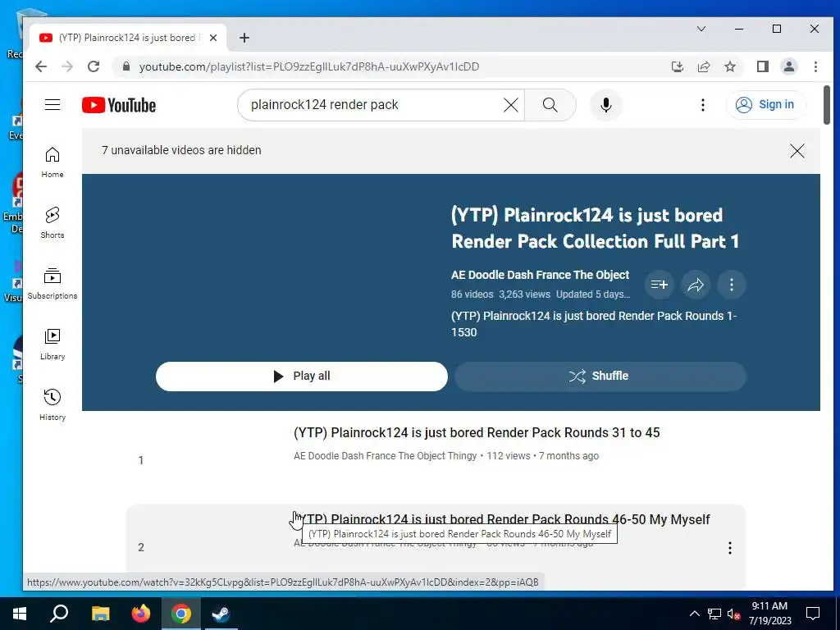Open Subscriptions in sidebar
Screen dimensions: 840x630
tap(52, 284)
